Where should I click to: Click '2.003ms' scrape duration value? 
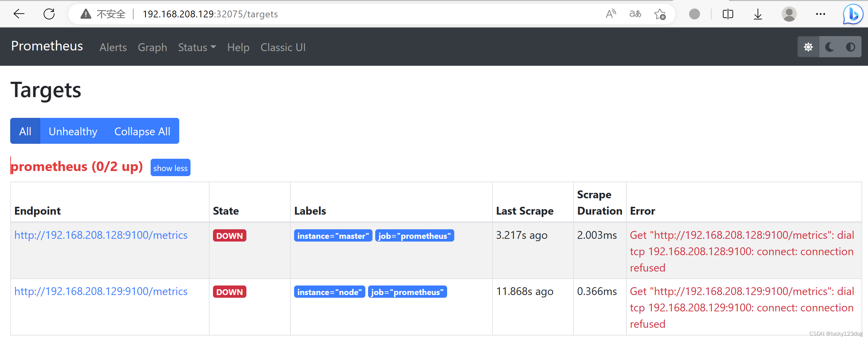click(597, 235)
